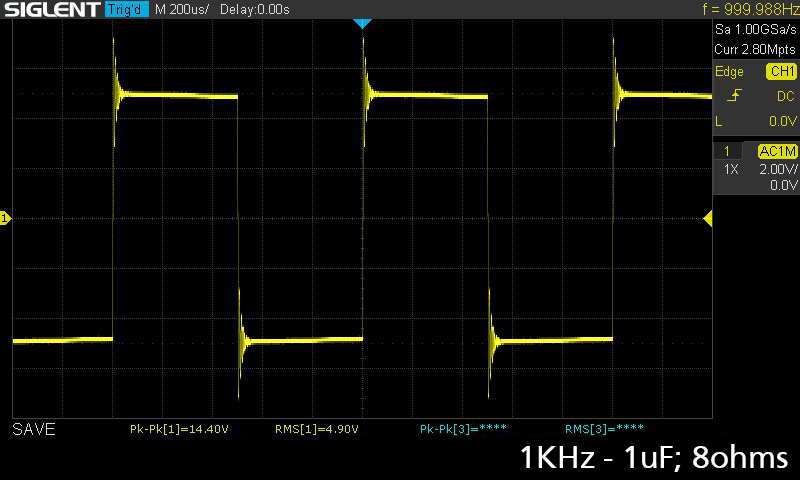Click the Trig'd status indicator
Viewport: 800px width, 480px height.
126,9
